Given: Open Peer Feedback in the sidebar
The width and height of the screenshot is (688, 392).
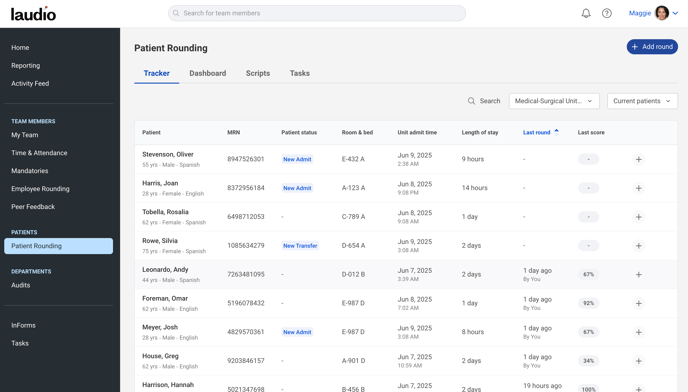Looking at the screenshot, I should pos(33,207).
